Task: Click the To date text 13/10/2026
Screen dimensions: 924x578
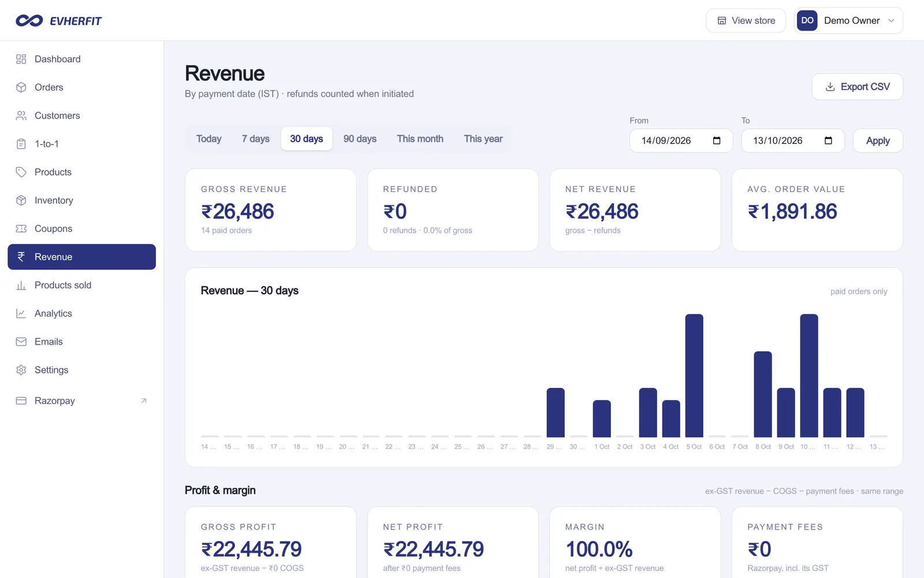Action: tap(777, 140)
